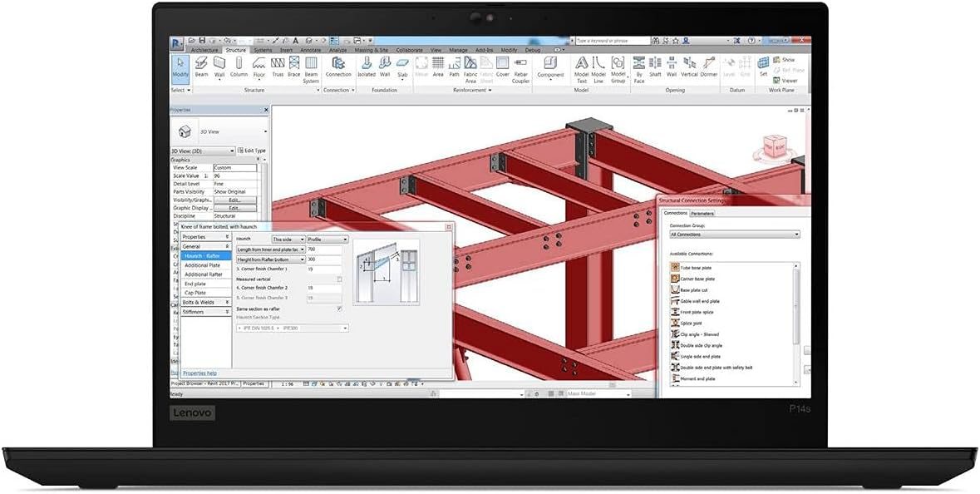Select the Rebar Coupler tool
Image resolution: width=980 pixels, height=494 pixels.
pyautogui.click(x=520, y=70)
